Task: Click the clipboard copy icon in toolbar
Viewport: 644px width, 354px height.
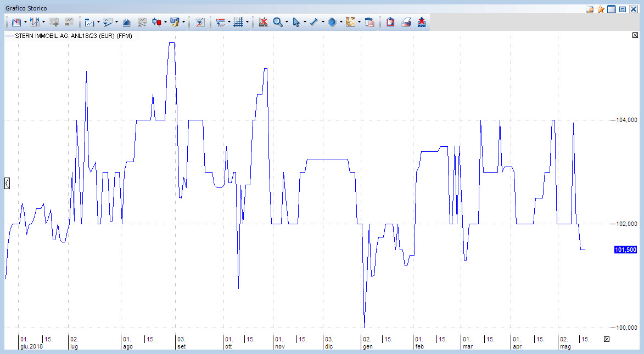Action: (390, 23)
